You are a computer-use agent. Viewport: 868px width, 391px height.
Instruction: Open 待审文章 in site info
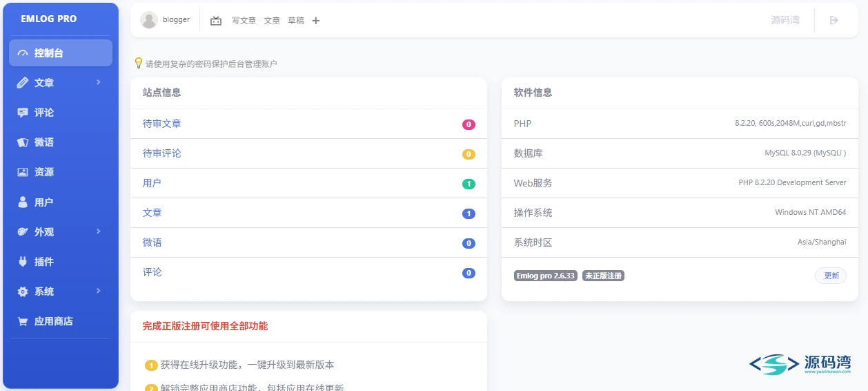(x=162, y=124)
